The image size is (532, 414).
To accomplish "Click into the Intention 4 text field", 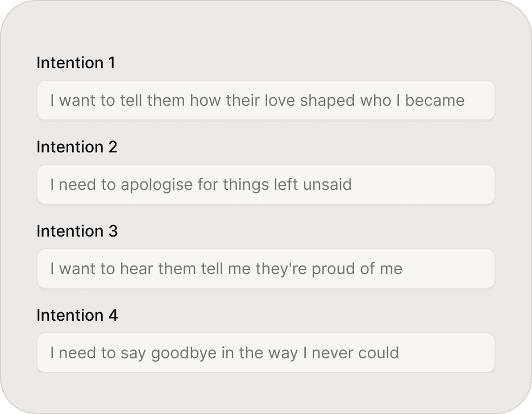I will point(265,353).
